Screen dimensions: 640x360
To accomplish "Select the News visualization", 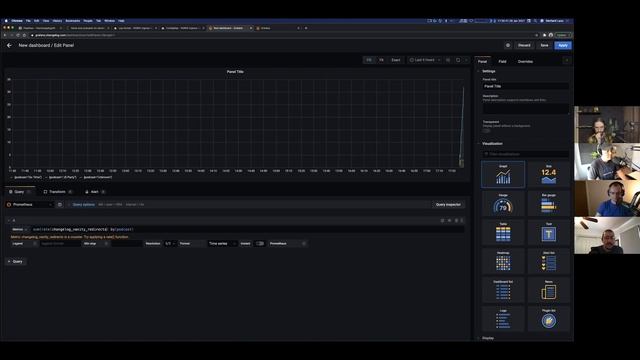I will point(549,290).
